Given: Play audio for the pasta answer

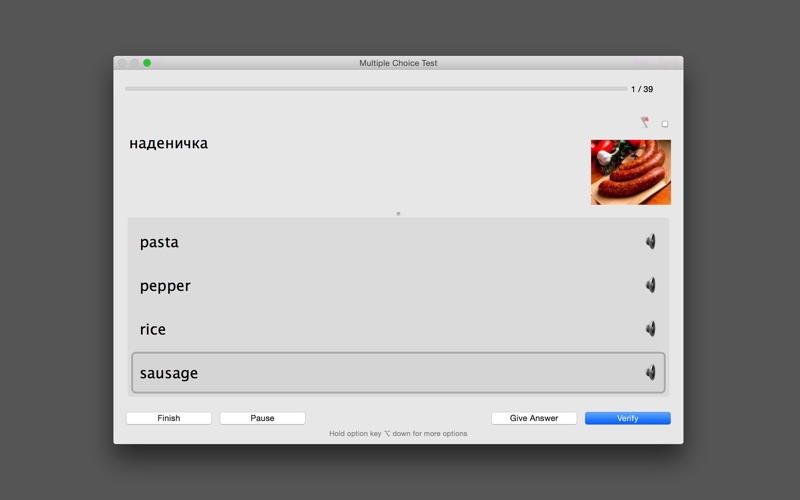Looking at the screenshot, I should pos(651,241).
